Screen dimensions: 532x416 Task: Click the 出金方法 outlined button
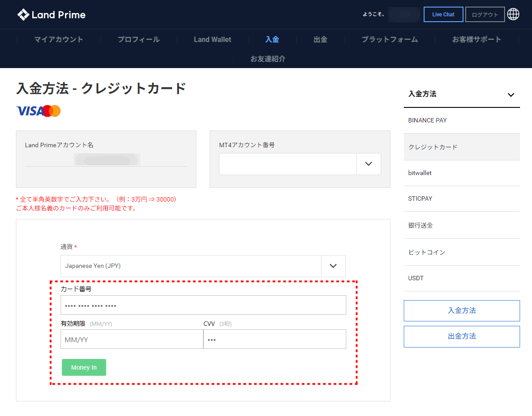click(x=462, y=336)
